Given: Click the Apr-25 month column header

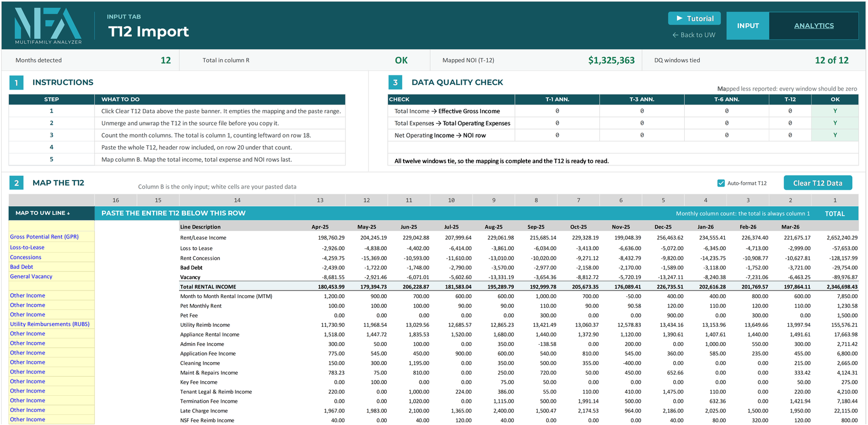Looking at the screenshot, I should pos(320,227).
